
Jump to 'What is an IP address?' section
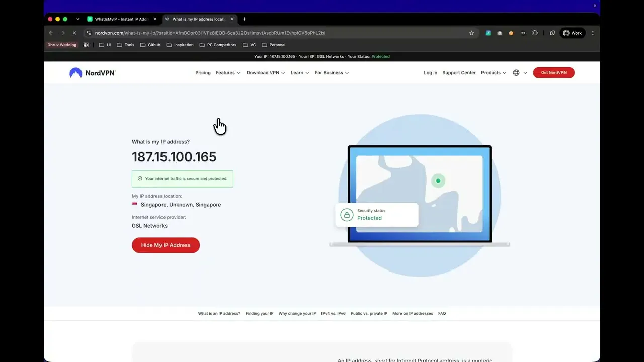219,314
